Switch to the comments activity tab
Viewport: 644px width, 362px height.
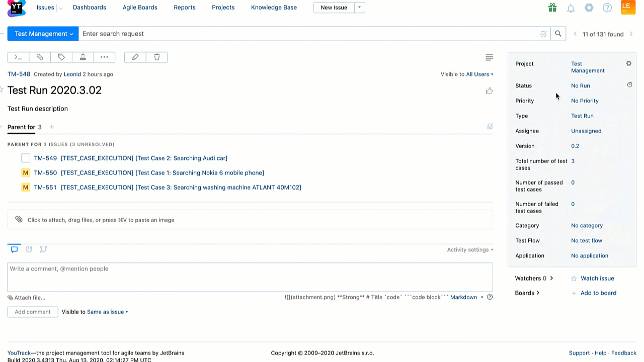14,249
